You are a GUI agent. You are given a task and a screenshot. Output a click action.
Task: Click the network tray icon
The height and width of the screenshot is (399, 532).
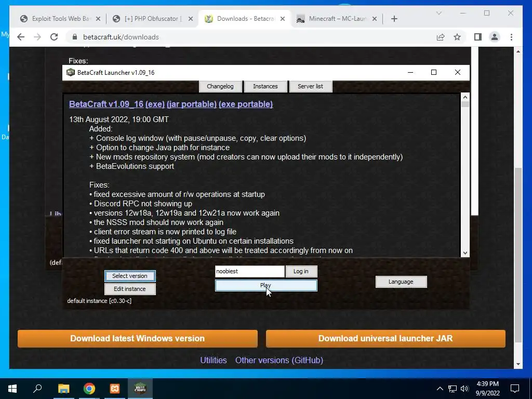(x=453, y=389)
